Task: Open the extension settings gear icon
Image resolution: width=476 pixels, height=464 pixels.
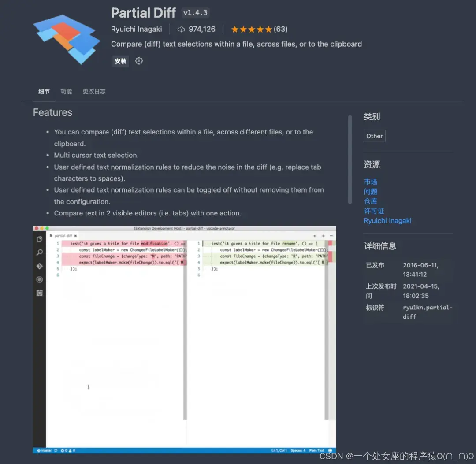Action: tap(139, 61)
